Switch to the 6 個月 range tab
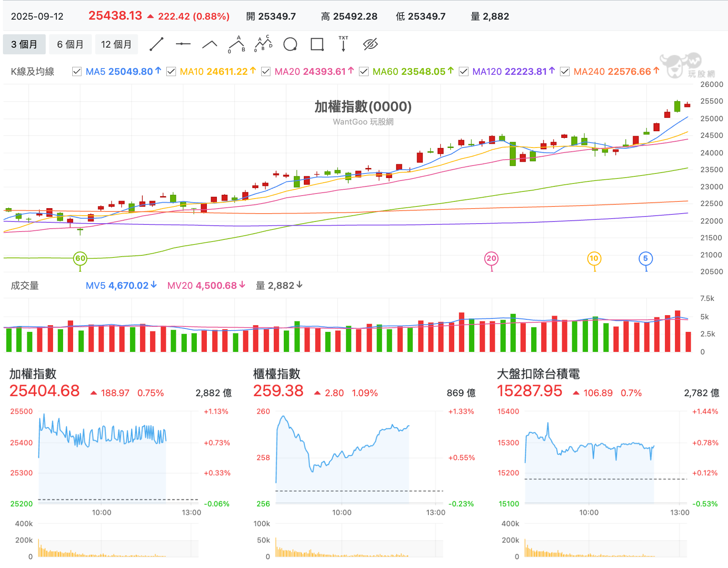728x568 pixels. point(70,44)
